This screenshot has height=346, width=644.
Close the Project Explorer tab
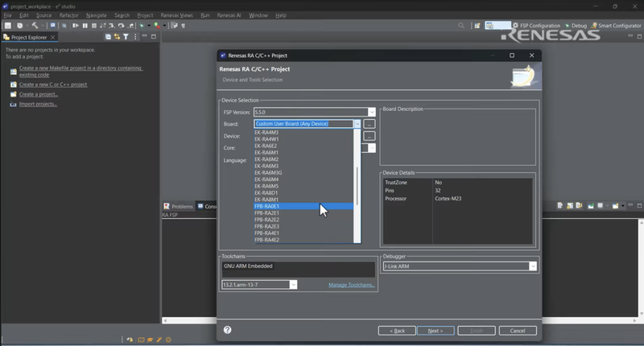pyautogui.click(x=52, y=37)
